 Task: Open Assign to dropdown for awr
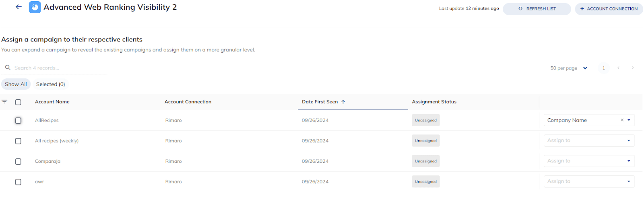(589, 181)
